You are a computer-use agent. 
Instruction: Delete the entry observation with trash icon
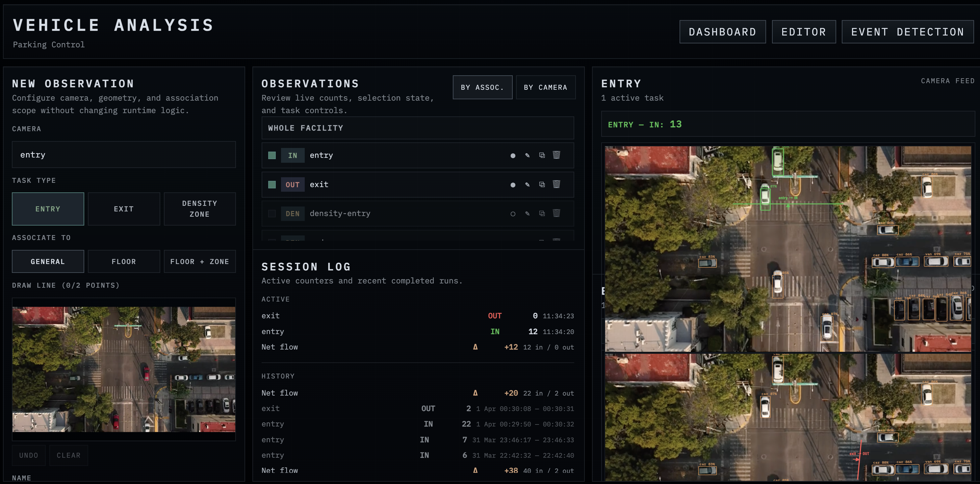(x=556, y=155)
